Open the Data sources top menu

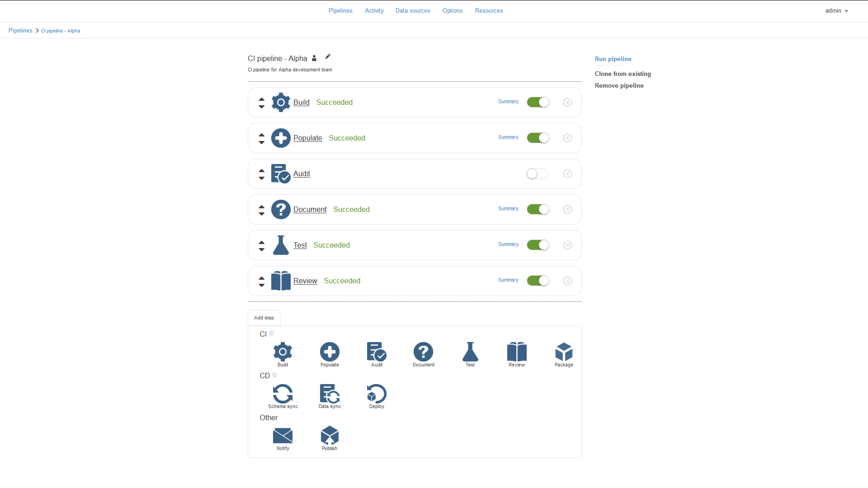pos(413,11)
